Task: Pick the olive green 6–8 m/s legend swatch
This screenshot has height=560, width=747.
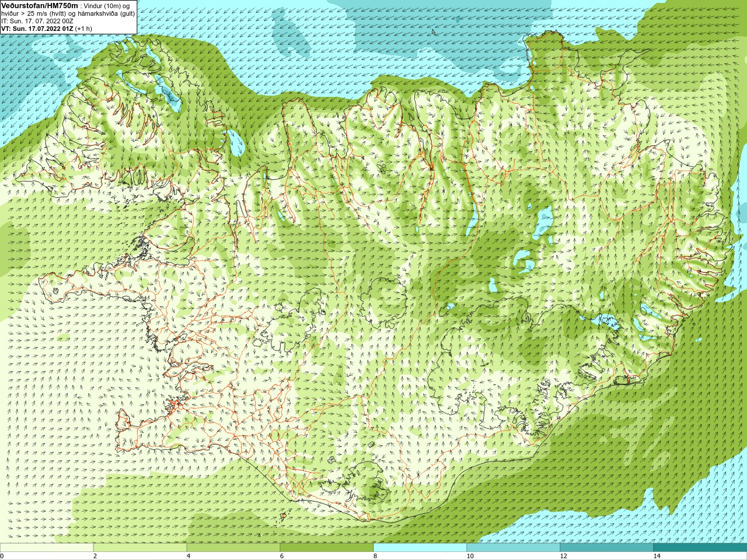Action: 327,548
